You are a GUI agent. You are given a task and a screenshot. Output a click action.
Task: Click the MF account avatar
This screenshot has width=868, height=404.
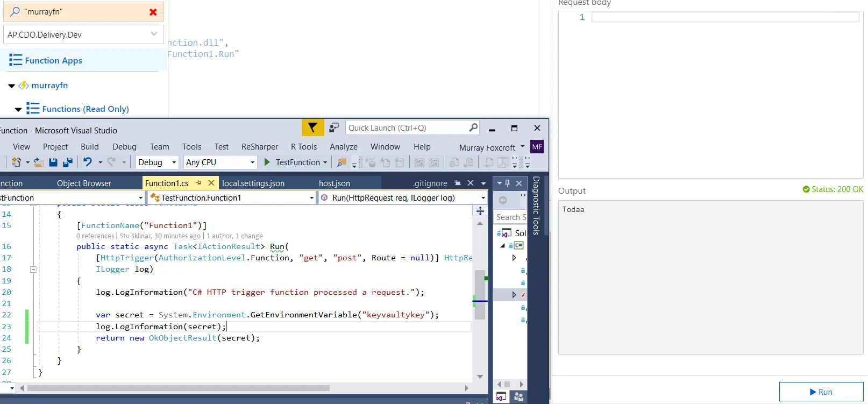coord(537,147)
